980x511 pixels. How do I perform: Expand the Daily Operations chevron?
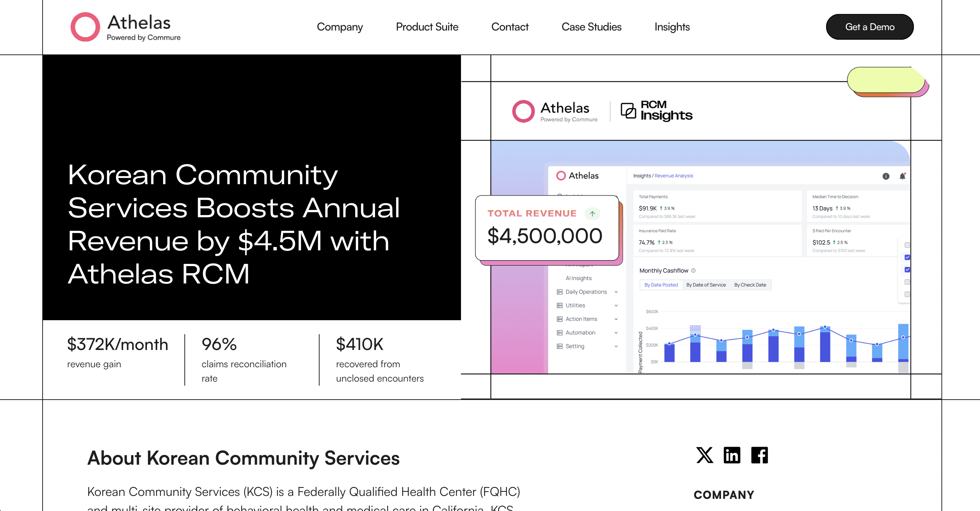click(x=616, y=292)
